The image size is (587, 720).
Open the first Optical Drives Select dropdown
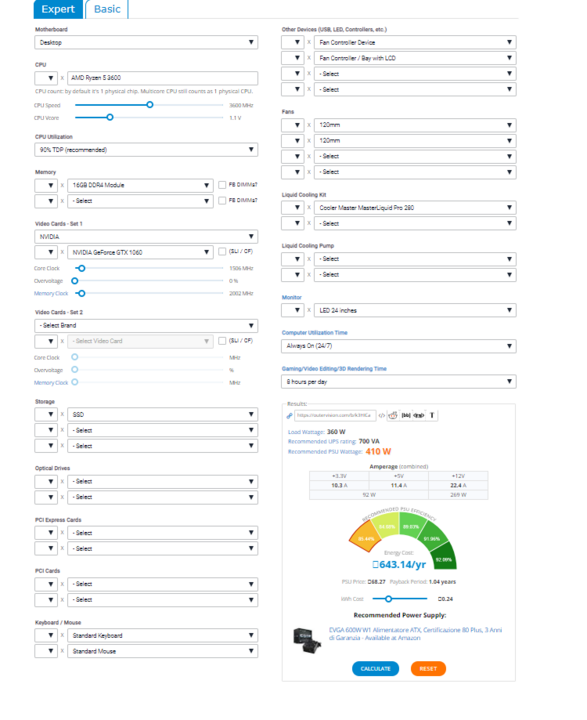pos(163,482)
